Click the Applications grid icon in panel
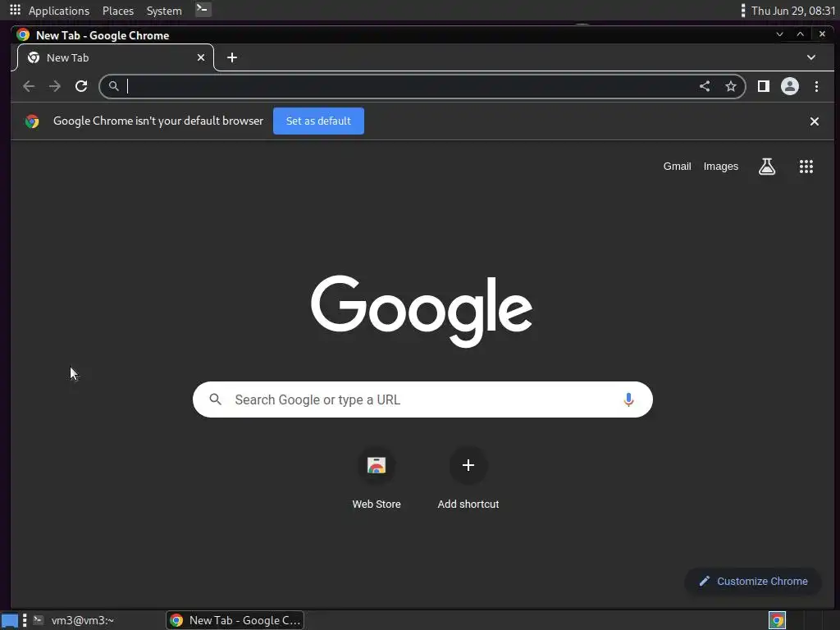Screen dimensions: 840x630 [x=15, y=10]
